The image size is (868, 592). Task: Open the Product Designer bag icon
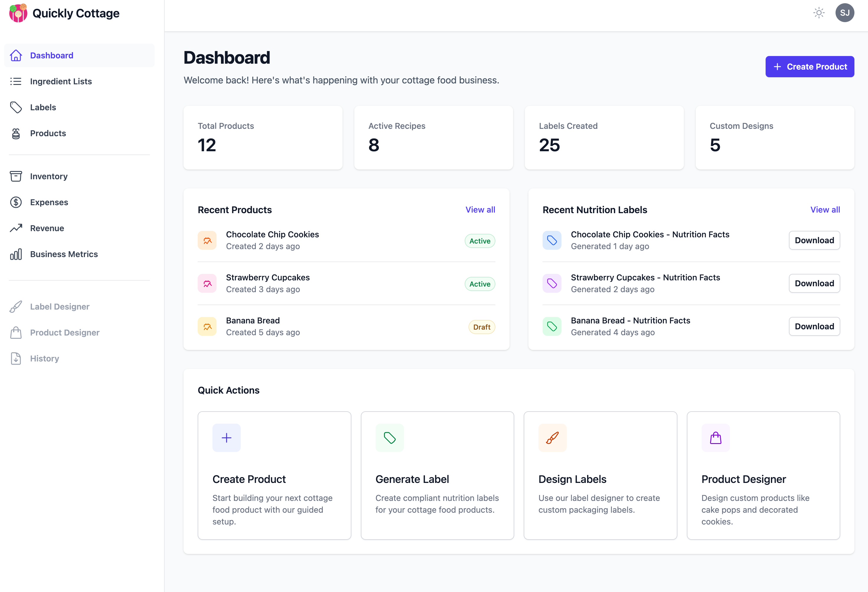[16, 332]
